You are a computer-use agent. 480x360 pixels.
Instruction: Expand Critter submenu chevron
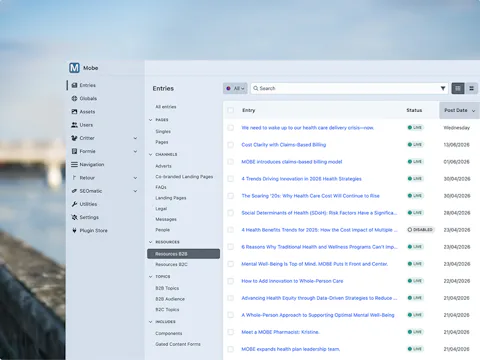click(x=135, y=138)
